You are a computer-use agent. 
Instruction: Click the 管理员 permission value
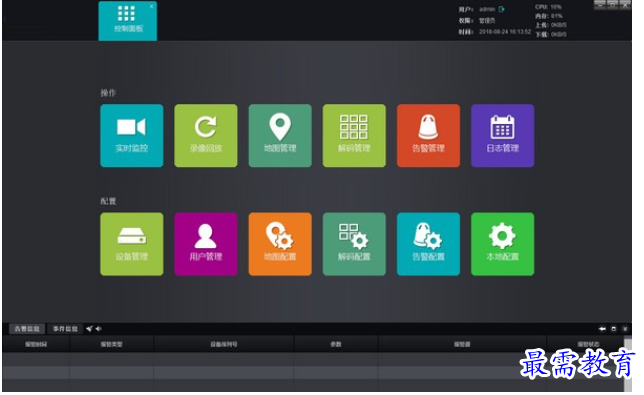coord(487,21)
